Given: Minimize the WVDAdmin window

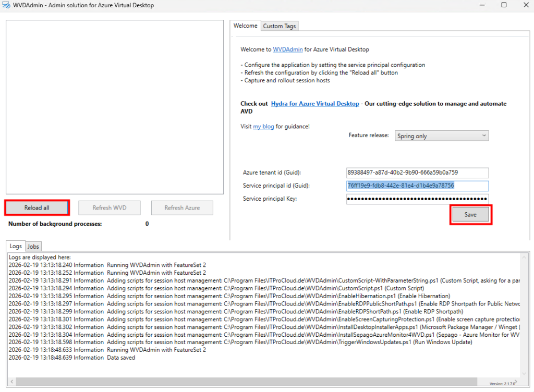Looking at the screenshot, I should click(x=480, y=5).
